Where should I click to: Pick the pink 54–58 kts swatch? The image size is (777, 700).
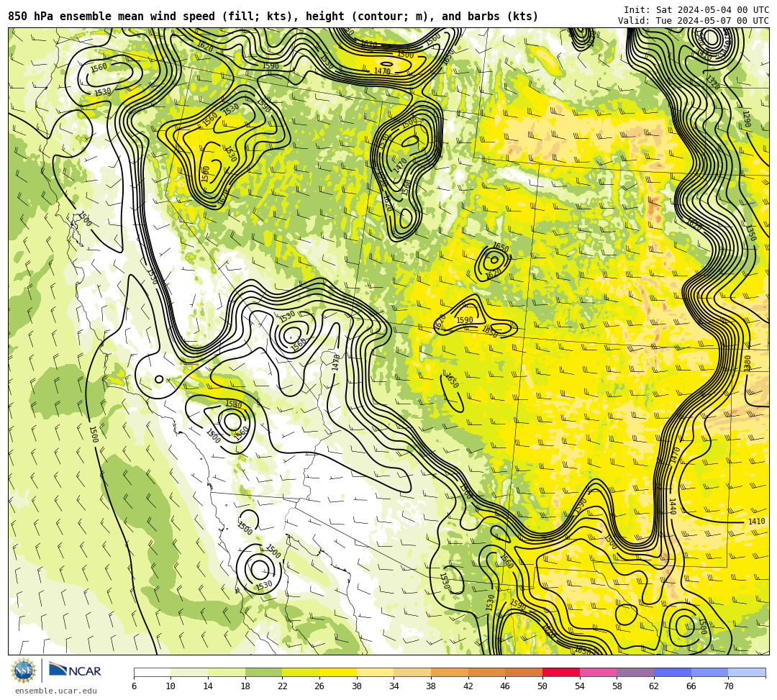[598, 672]
